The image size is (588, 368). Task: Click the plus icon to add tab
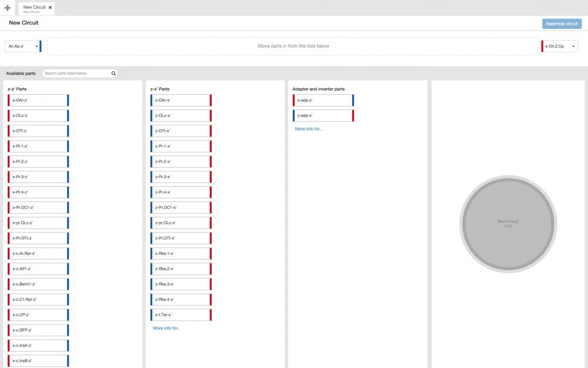click(7, 8)
